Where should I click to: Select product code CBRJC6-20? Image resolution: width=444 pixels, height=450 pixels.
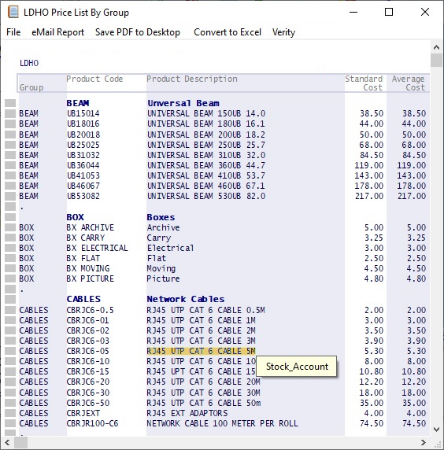pos(88,382)
